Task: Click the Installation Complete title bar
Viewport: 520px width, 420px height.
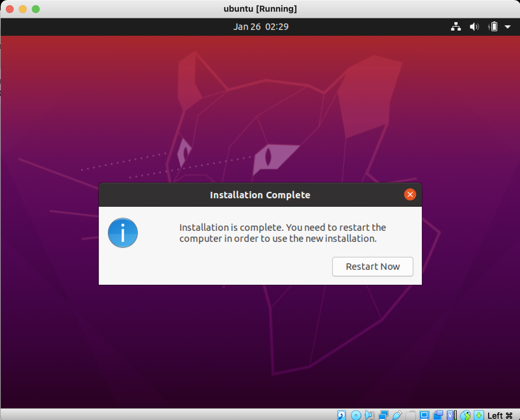Action: pyautogui.click(x=260, y=195)
